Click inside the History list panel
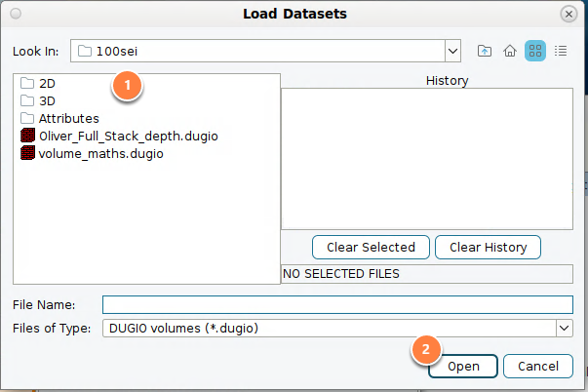 427,159
